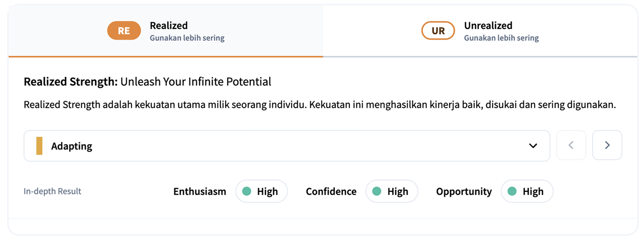Click the green dot in Opportunity pill

pyautogui.click(x=512, y=191)
